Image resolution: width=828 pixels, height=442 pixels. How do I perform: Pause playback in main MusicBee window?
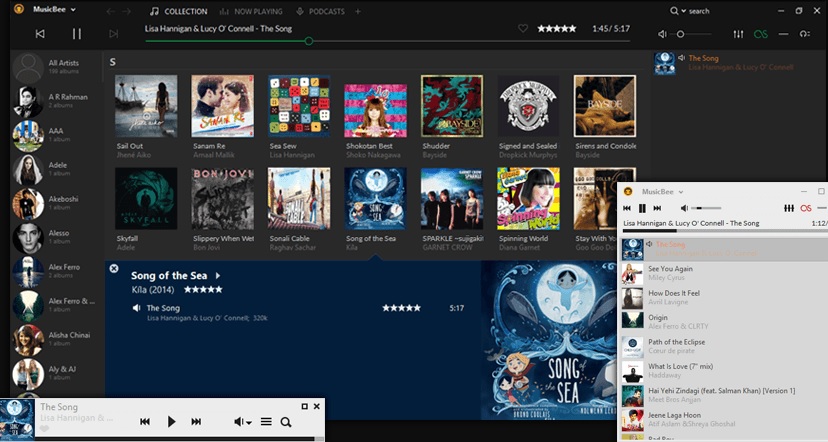(x=77, y=34)
